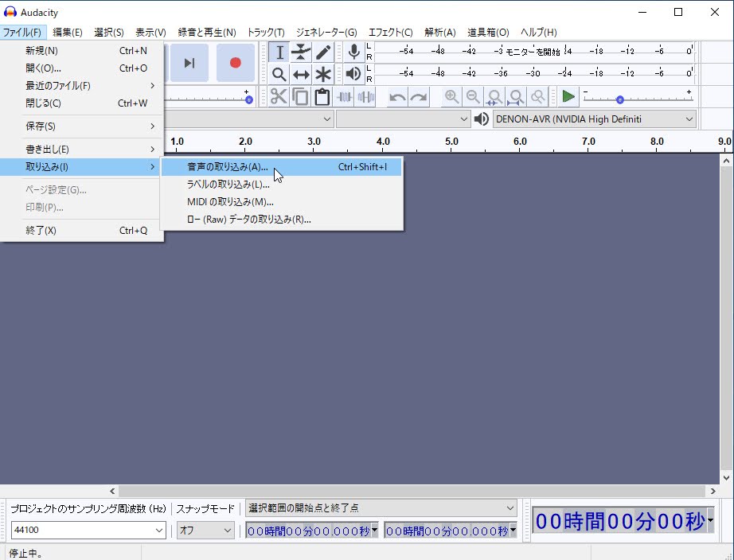Select the Multi-tool asterisk icon

pyautogui.click(x=322, y=74)
